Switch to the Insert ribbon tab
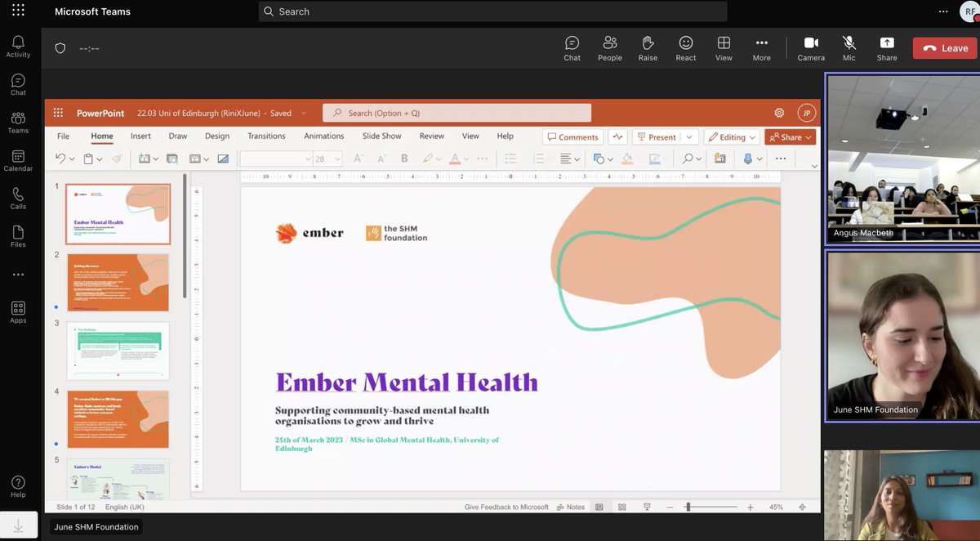The height and width of the screenshot is (541, 980). [140, 136]
